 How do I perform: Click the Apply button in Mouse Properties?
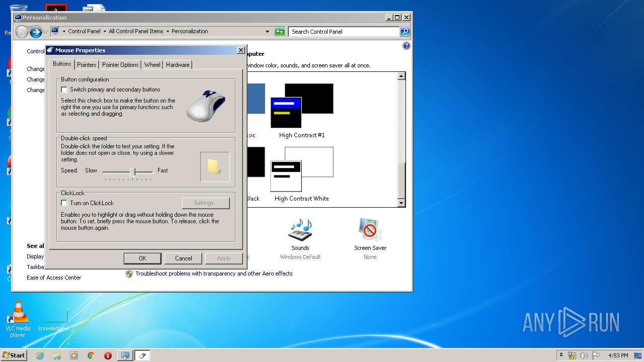click(224, 258)
